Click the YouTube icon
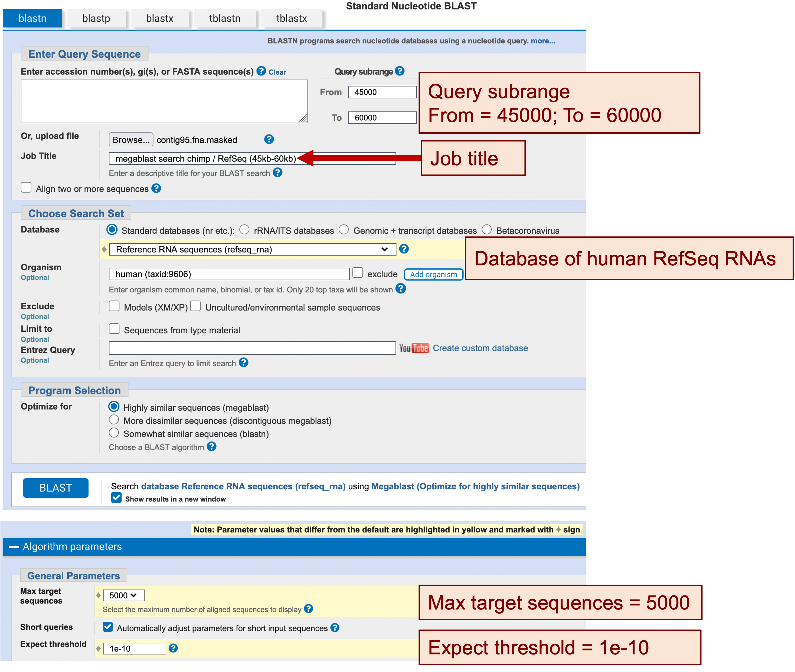Image resolution: width=795 pixels, height=672 pixels. click(x=414, y=348)
